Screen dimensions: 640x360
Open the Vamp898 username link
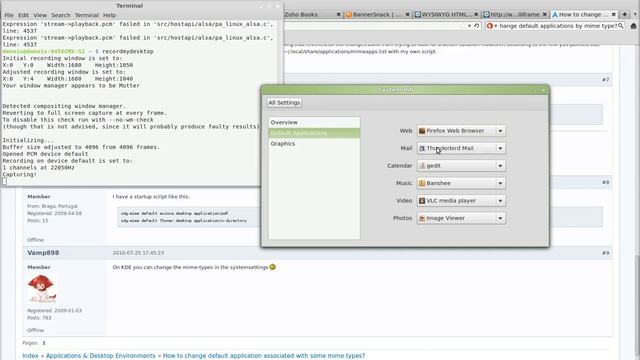(x=43, y=253)
